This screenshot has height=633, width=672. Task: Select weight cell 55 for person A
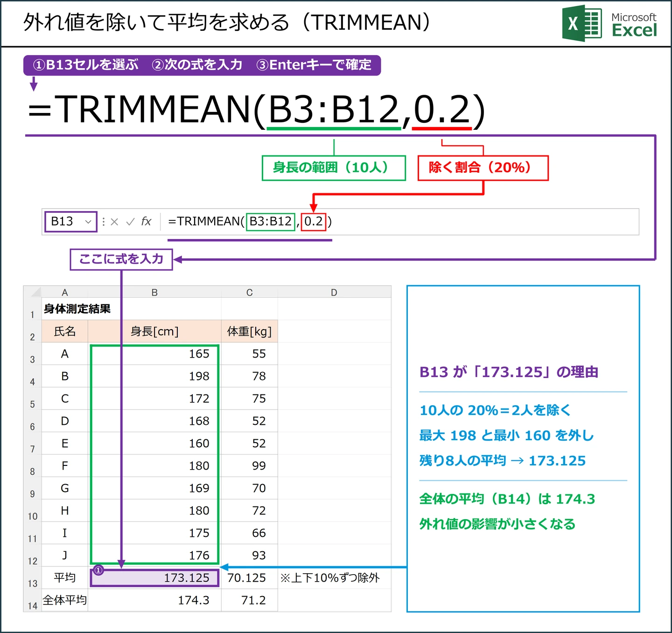point(250,354)
